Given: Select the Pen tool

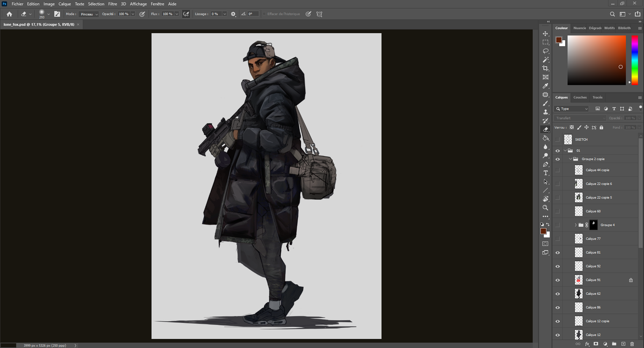Looking at the screenshot, I should click(546, 164).
